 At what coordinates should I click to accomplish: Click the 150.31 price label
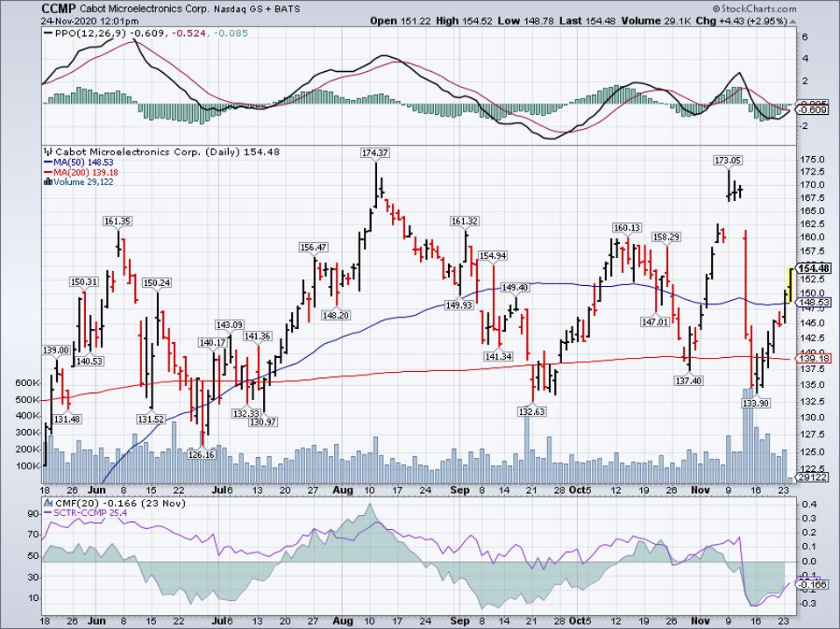click(x=84, y=282)
